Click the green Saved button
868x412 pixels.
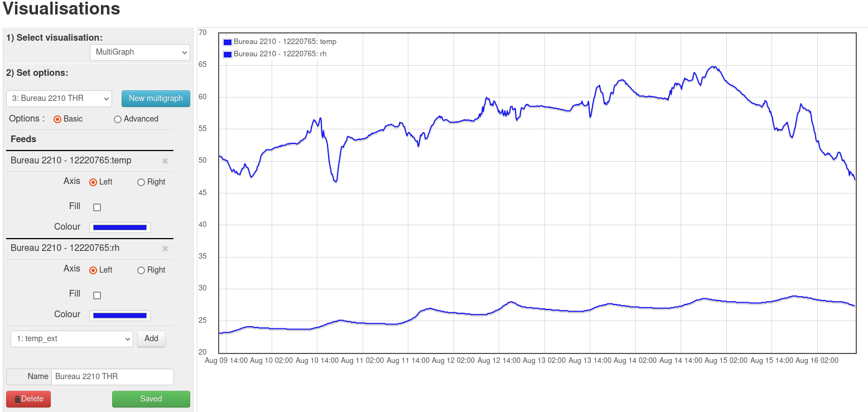coord(151,399)
